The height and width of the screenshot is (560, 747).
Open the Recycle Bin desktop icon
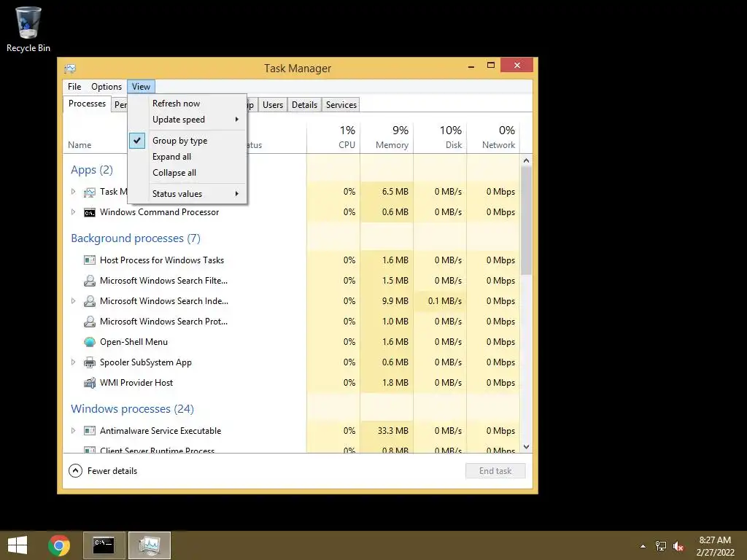tap(28, 29)
